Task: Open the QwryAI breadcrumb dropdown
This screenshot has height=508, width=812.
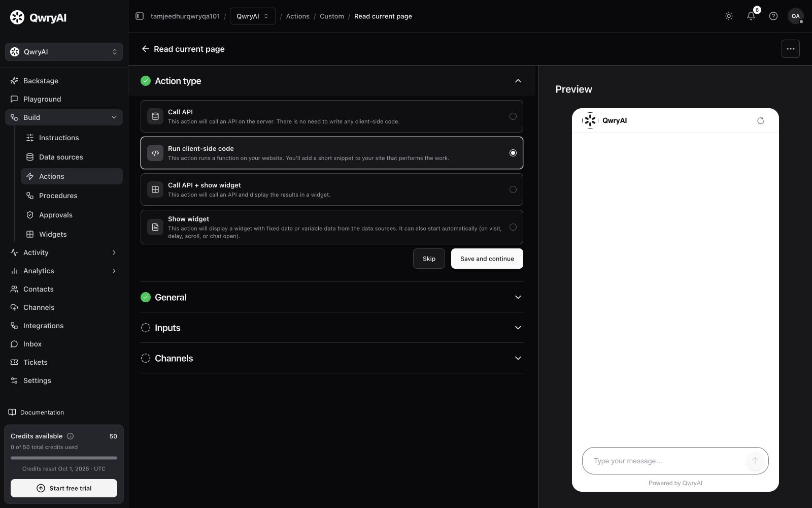Action: point(253,16)
